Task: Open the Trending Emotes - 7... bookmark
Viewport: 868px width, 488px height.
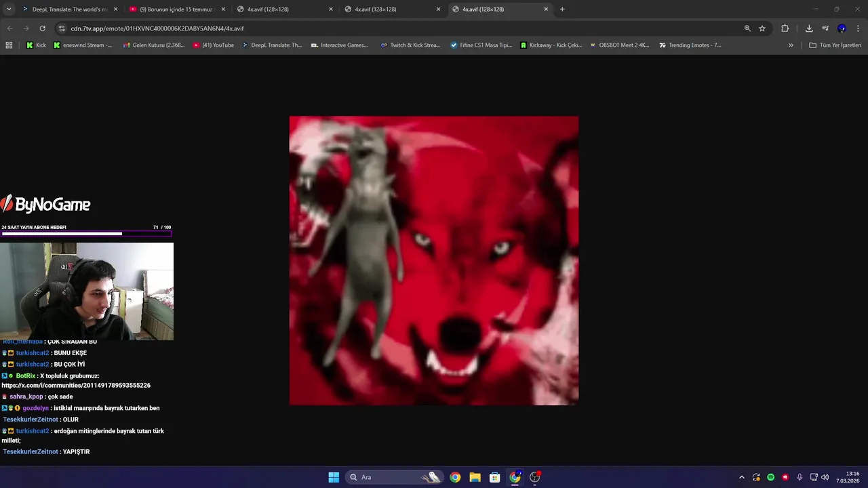Action: (x=690, y=45)
